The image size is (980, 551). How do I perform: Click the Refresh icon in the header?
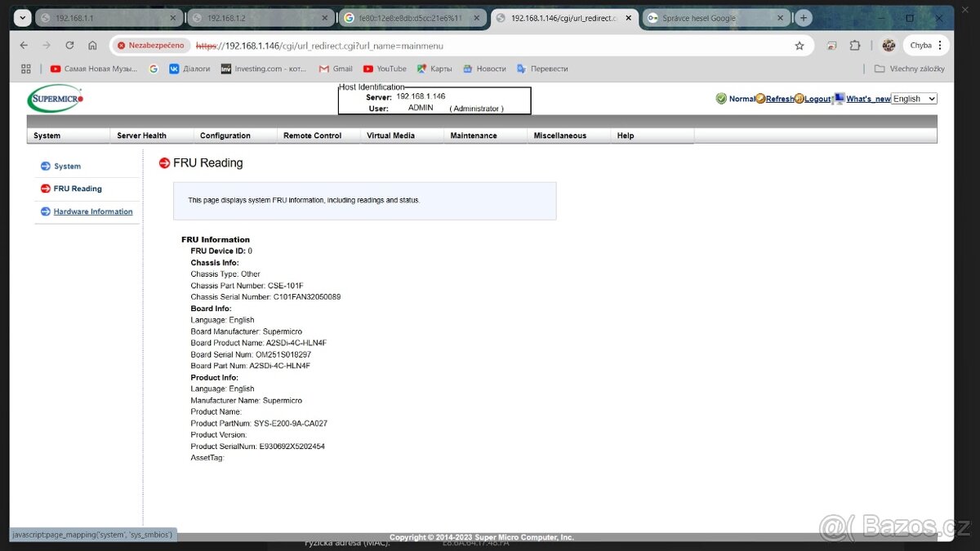coord(760,99)
